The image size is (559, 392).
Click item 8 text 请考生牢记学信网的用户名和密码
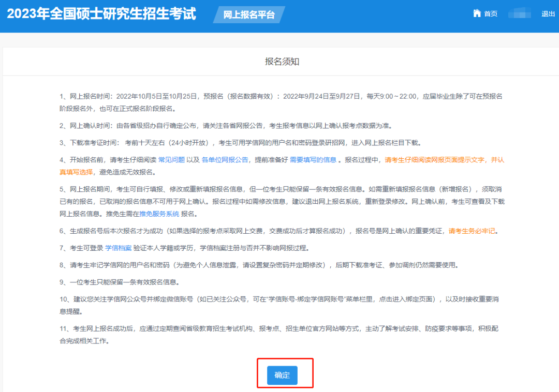coord(120,265)
